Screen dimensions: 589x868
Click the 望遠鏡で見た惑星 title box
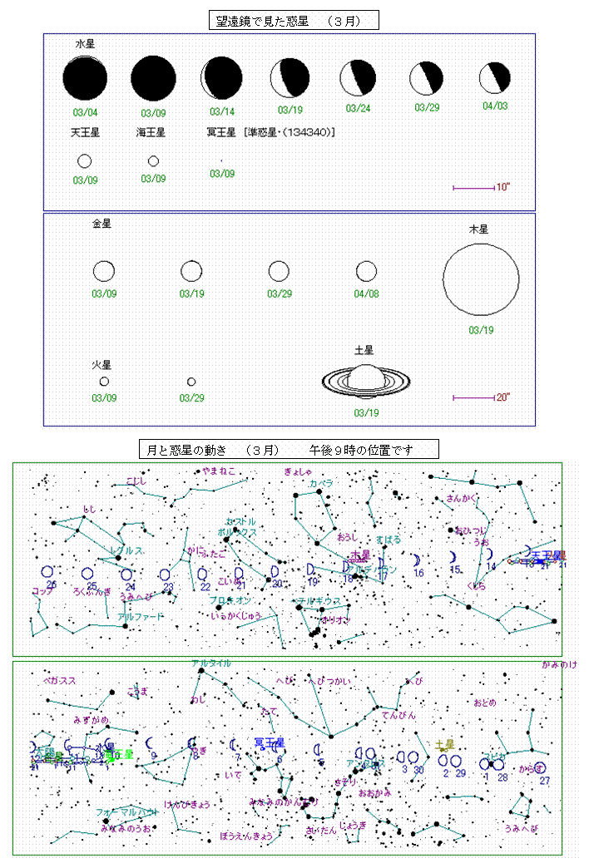point(294,21)
